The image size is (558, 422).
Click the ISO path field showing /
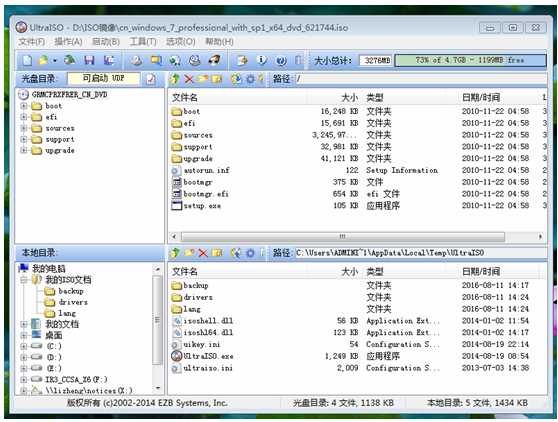(421, 79)
